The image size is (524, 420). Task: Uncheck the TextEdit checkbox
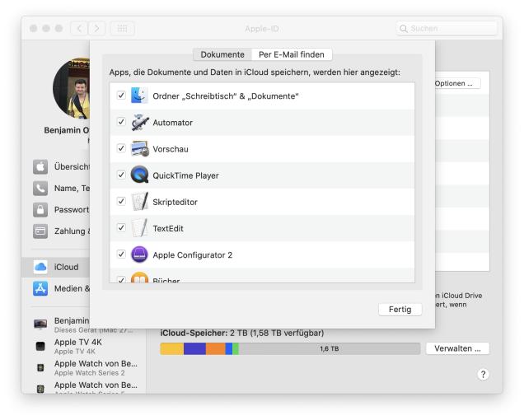click(121, 227)
